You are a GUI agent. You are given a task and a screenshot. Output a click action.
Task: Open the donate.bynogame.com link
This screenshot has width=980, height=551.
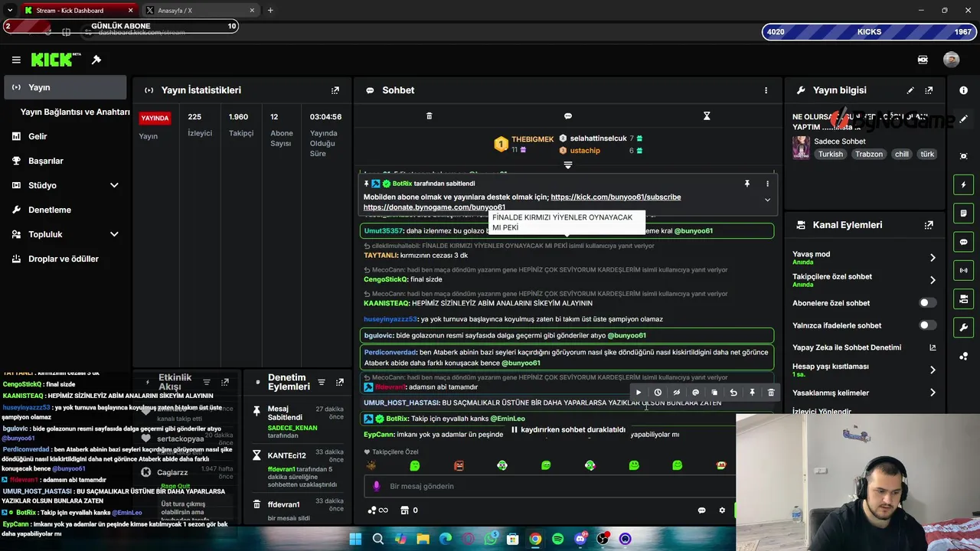click(x=434, y=207)
